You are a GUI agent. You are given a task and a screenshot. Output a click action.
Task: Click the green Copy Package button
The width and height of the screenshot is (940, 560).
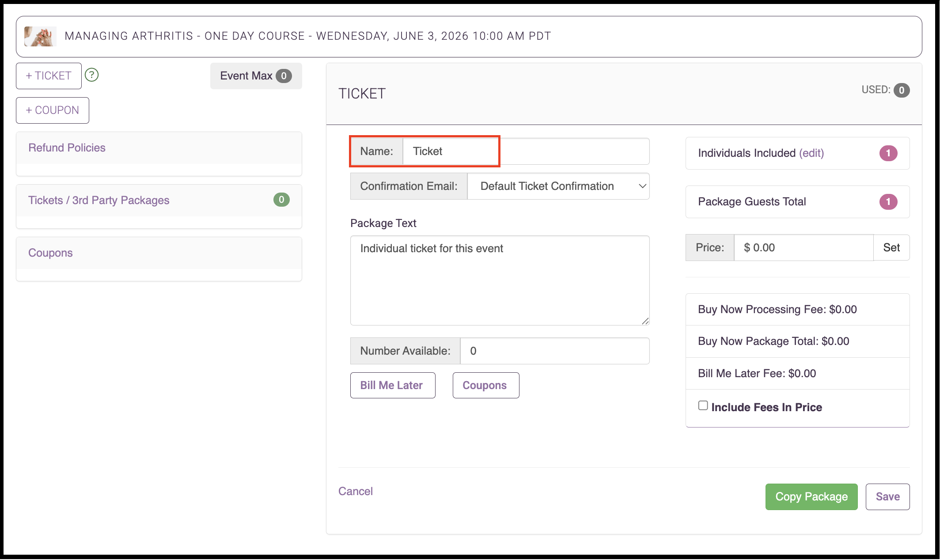point(811,497)
